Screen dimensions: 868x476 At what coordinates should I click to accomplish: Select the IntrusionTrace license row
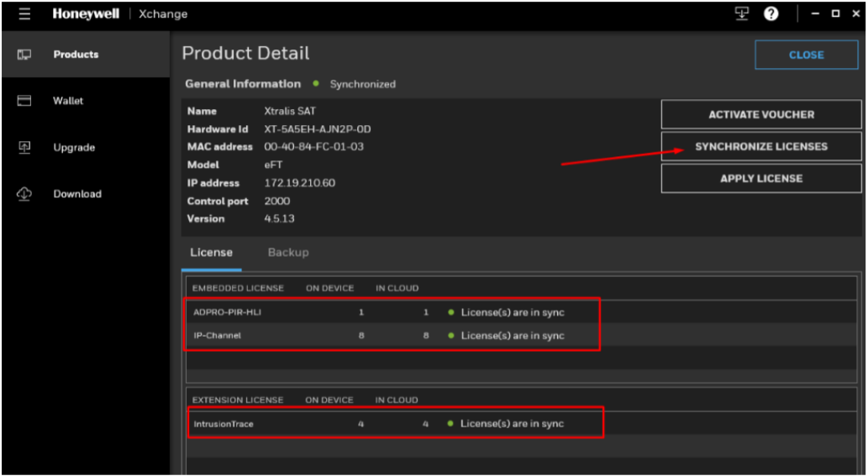tap(521, 424)
